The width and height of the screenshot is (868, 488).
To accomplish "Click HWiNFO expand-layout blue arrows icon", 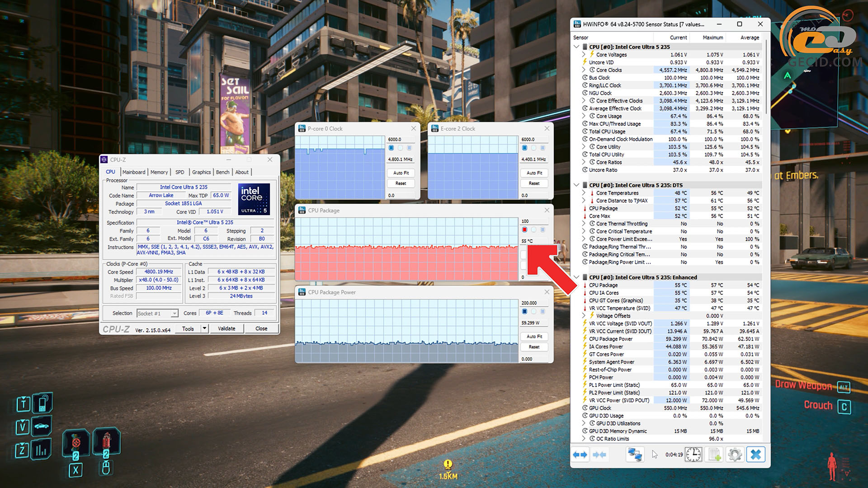I will (580, 455).
